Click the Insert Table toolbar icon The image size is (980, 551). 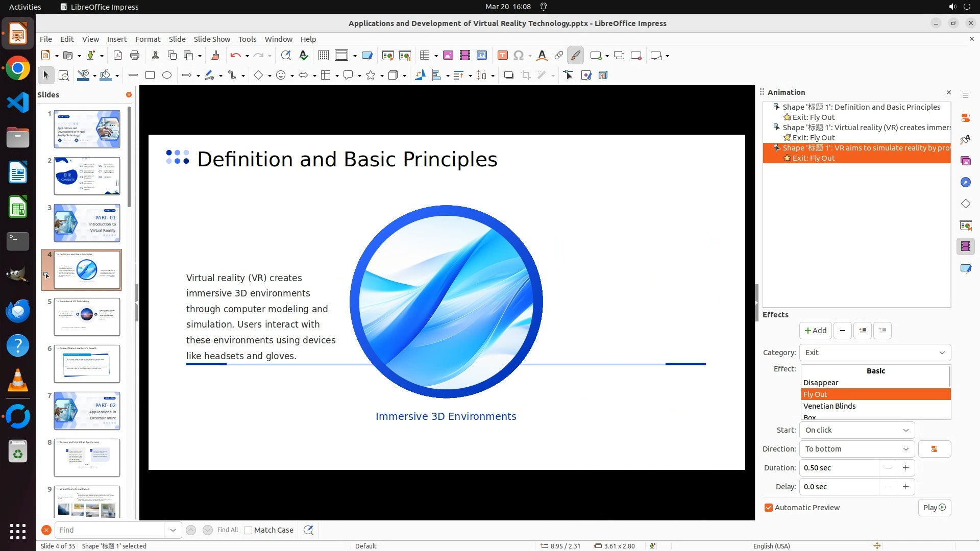pos(425,56)
